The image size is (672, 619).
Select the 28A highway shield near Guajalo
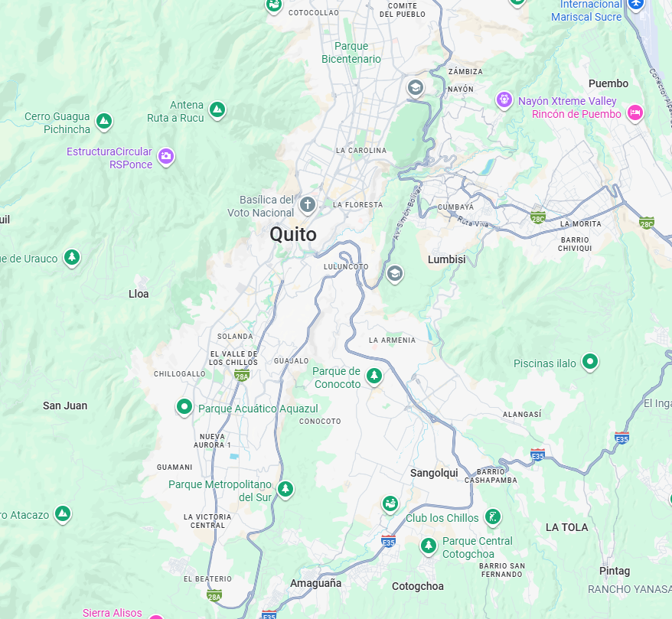[242, 376]
